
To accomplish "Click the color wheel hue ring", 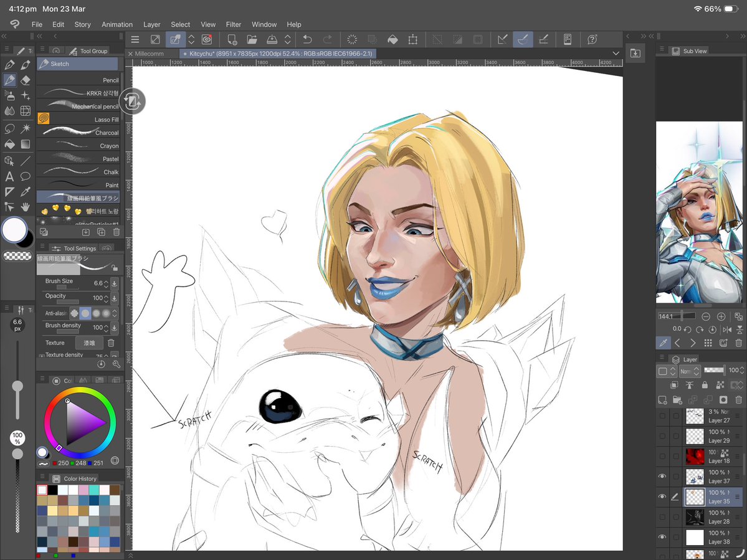I will (x=80, y=391).
